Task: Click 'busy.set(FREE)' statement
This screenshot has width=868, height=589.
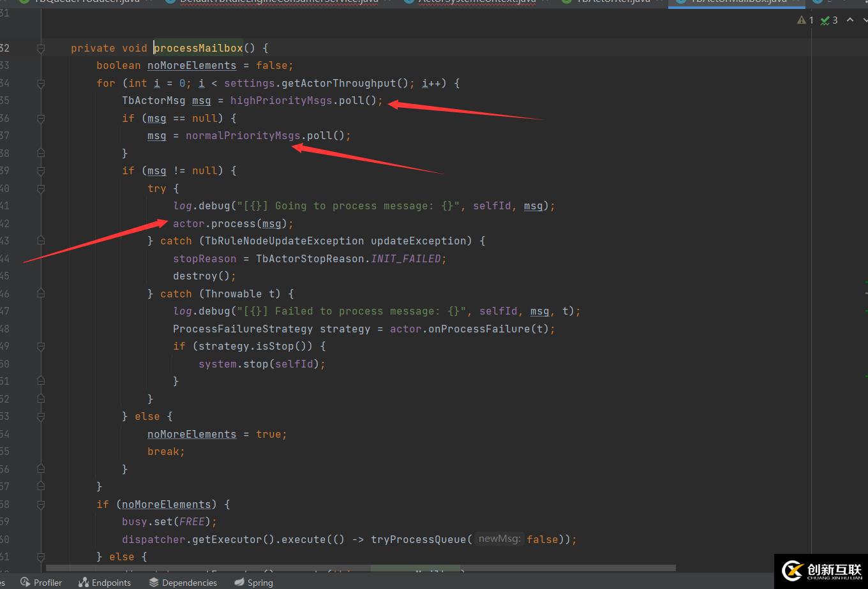Action: 169,521
